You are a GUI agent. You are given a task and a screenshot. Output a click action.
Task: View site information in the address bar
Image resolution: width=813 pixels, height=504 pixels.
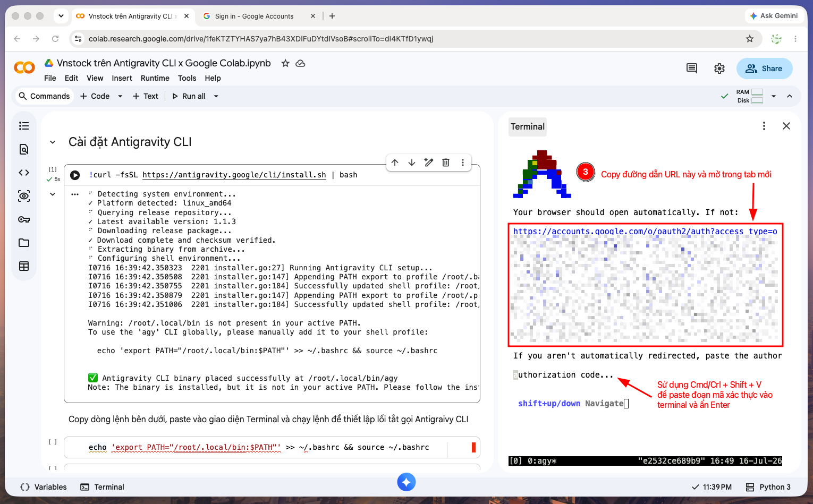point(78,39)
